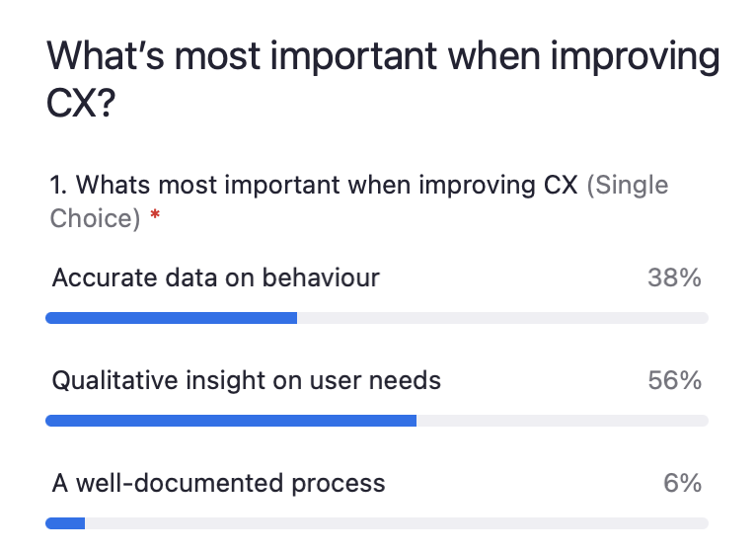Select Accurate data on behaviour option

[216, 277]
